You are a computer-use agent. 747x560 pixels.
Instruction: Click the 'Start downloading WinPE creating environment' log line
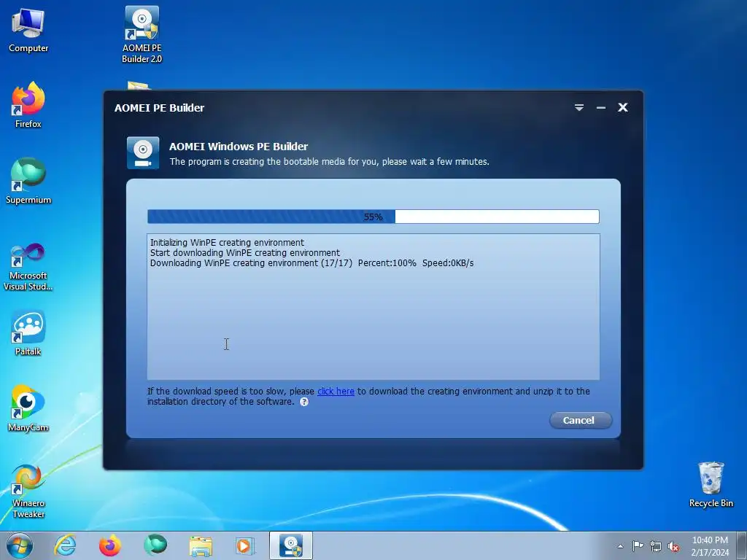tap(245, 253)
